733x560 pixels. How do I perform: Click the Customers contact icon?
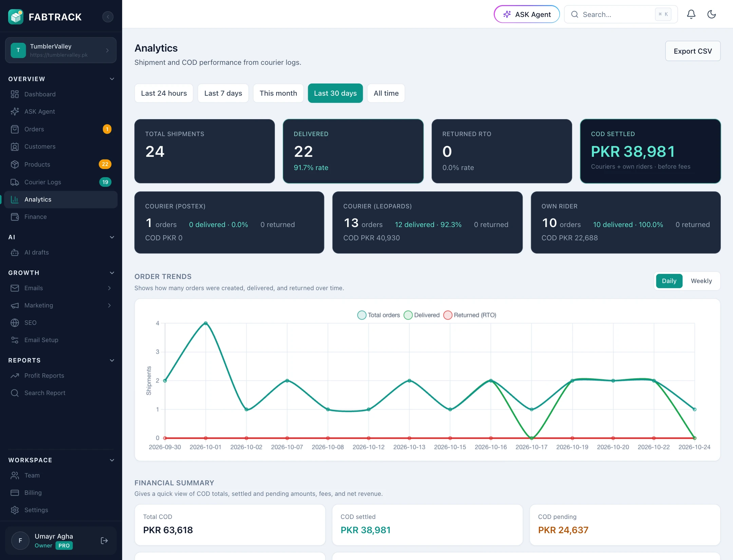(15, 147)
